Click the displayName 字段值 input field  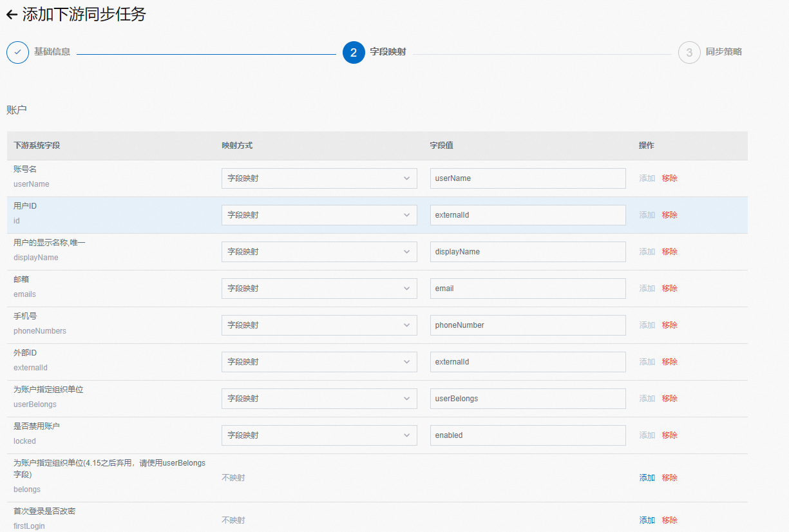[528, 252]
